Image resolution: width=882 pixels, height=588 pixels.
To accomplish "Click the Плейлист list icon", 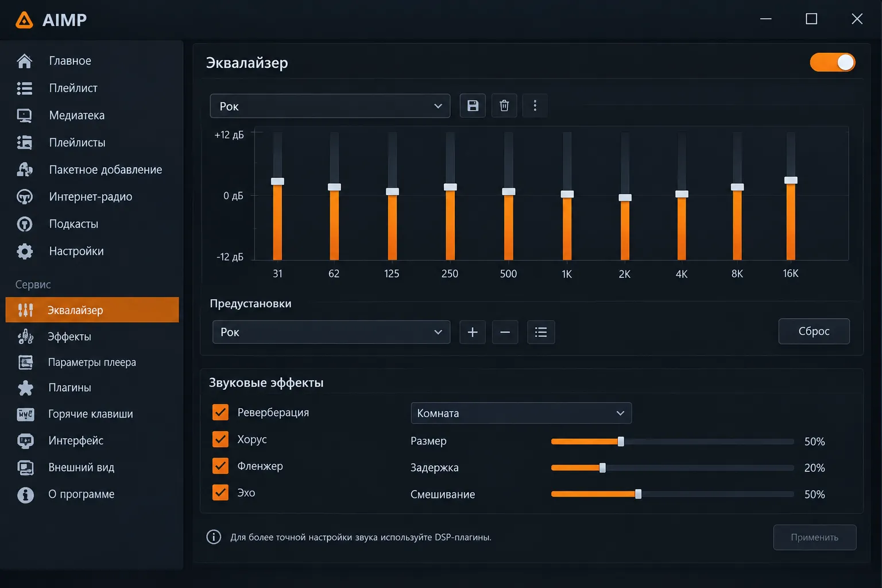I will tap(25, 88).
